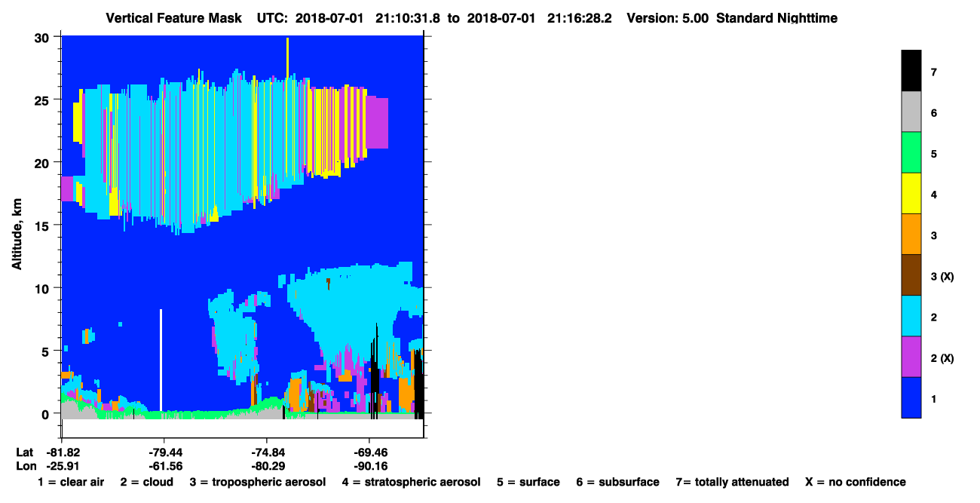This screenshot has width=980, height=503.
Task: Click the brown swatch labeled 3 (X)
Action: pyautogui.click(x=911, y=275)
